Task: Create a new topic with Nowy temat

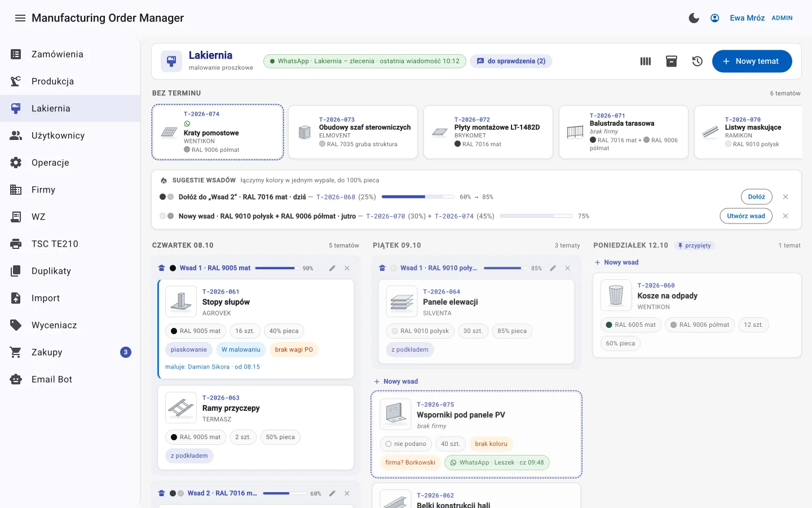Action: pos(752,61)
